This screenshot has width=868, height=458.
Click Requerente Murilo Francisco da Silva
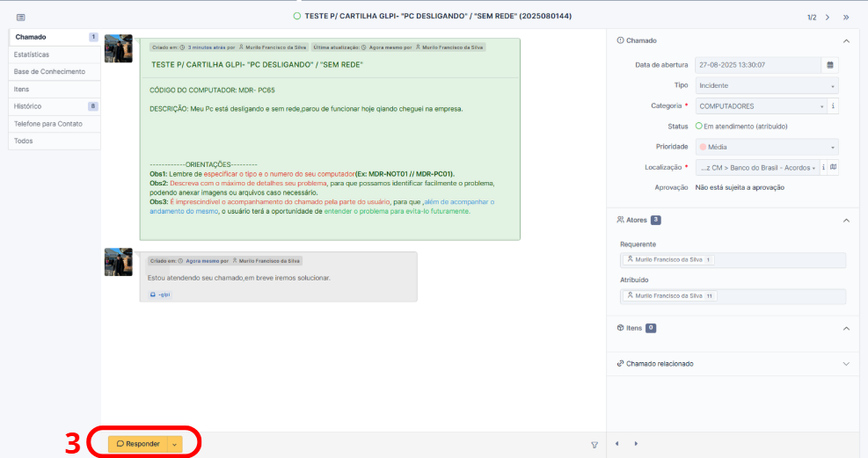[x=668, y=259]
